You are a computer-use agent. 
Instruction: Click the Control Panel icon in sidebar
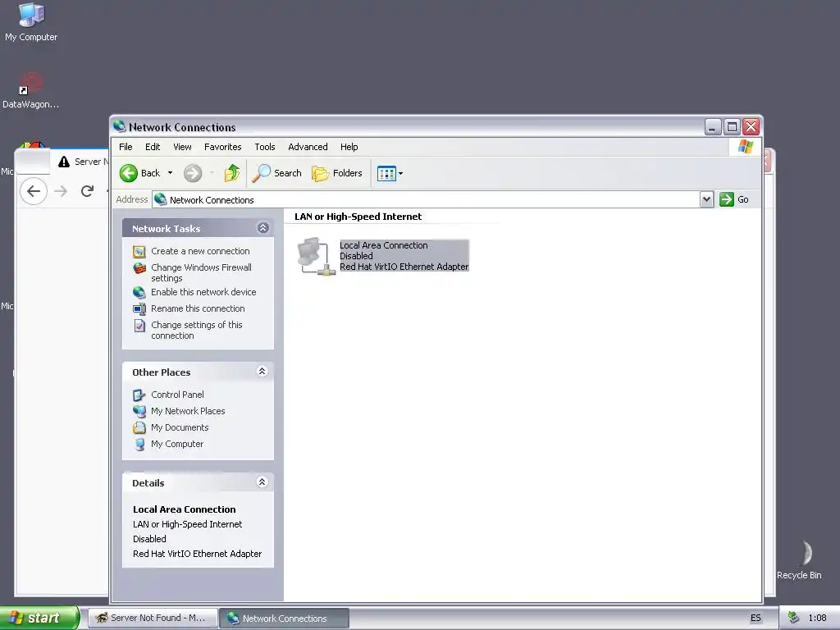click(139, 395)
